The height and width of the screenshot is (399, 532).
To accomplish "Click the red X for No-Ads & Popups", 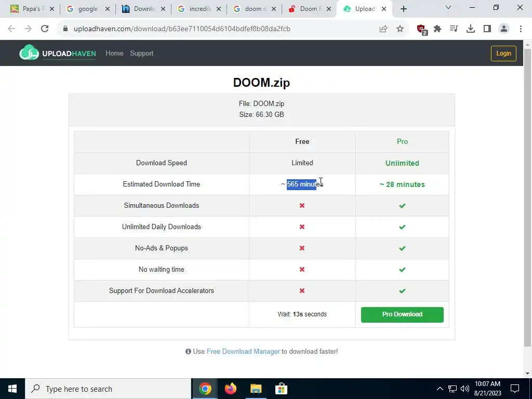I will [302, 248].
